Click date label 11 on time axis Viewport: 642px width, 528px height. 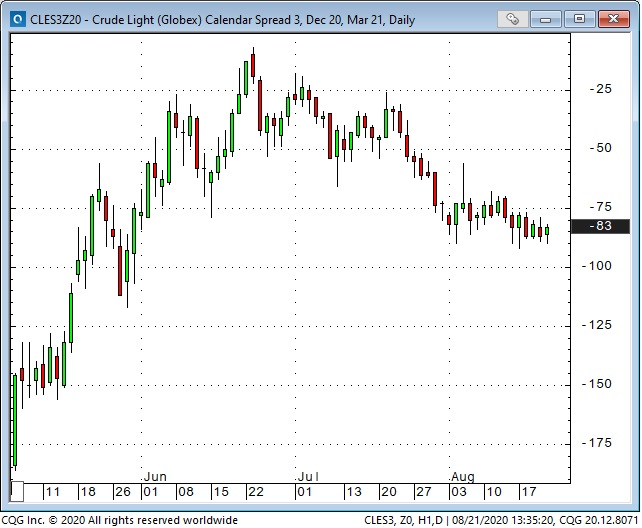point(53,492)
